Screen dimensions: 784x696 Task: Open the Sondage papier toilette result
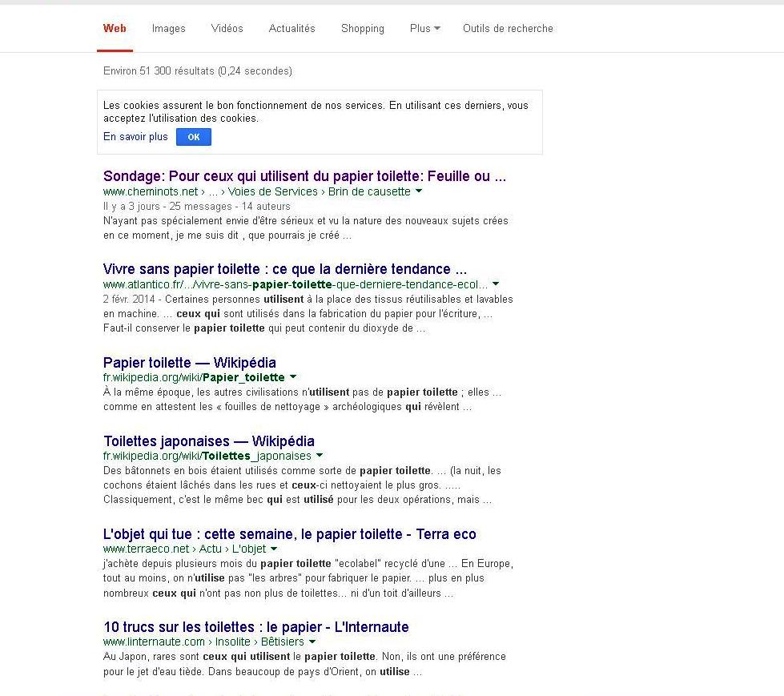304,176
